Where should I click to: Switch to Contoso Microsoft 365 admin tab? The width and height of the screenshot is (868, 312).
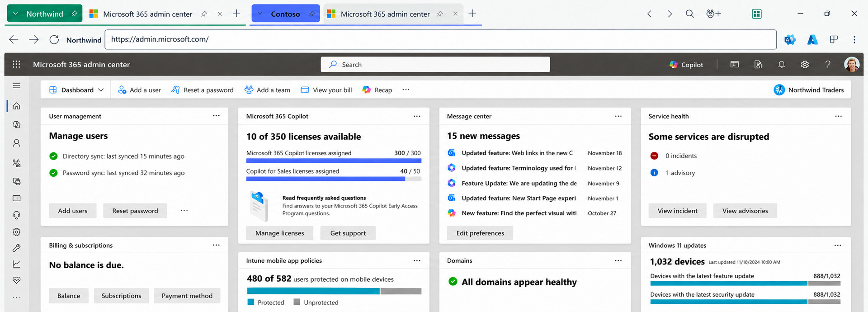[385, 14]
